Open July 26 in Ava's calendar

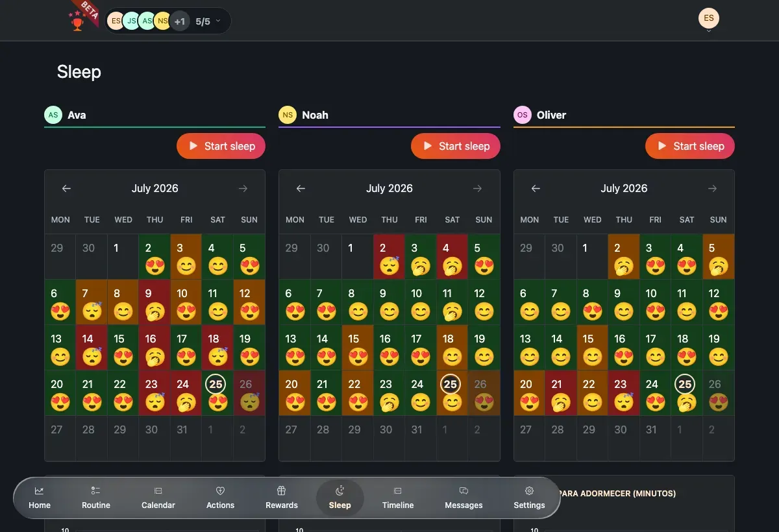tap(249, 393)
